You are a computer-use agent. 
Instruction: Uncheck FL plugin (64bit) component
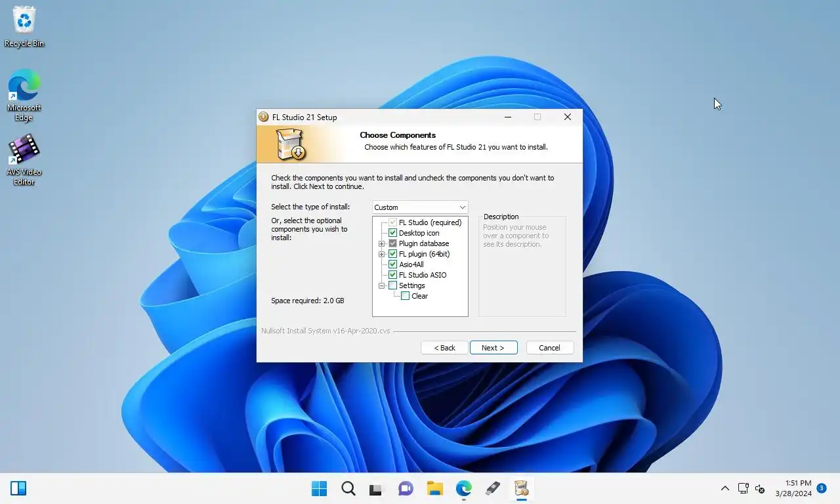coord(392,254)
